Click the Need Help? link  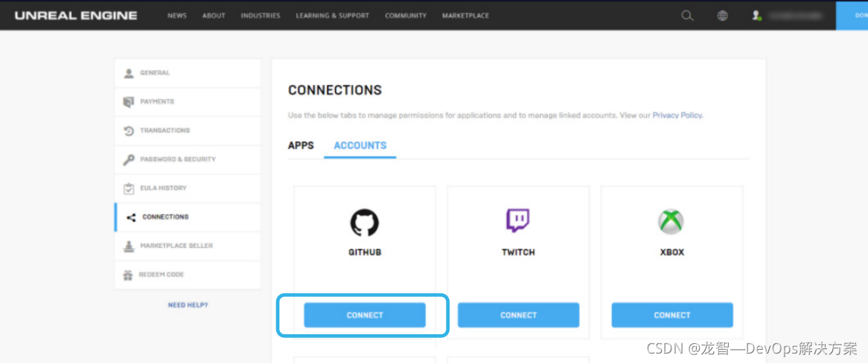pos(188,304)
